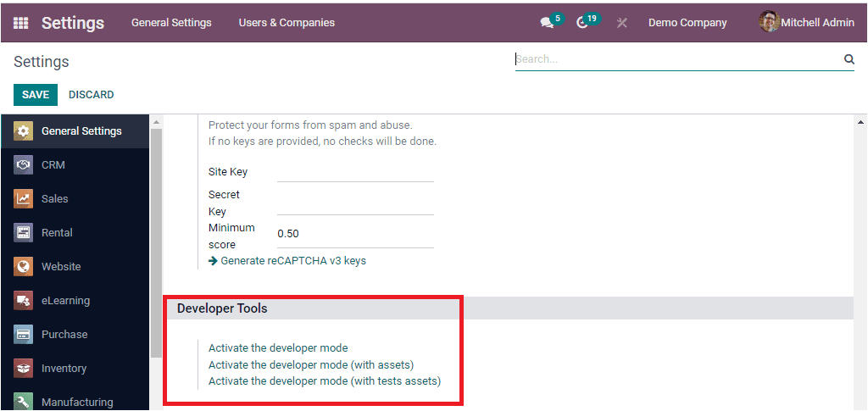Open the Users & Companies menu

(287, 23)
